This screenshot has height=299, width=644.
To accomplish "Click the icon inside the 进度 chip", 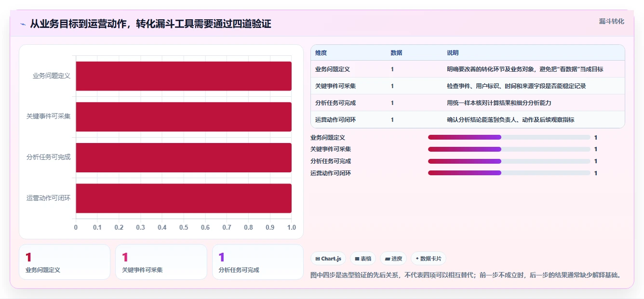I will pyautogui.click(x=387, y=259).
